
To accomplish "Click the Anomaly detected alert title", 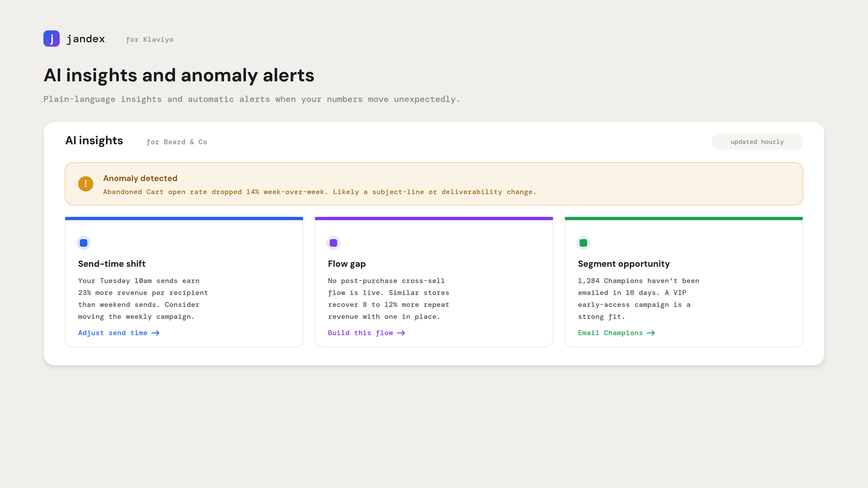I will (140, 178).
